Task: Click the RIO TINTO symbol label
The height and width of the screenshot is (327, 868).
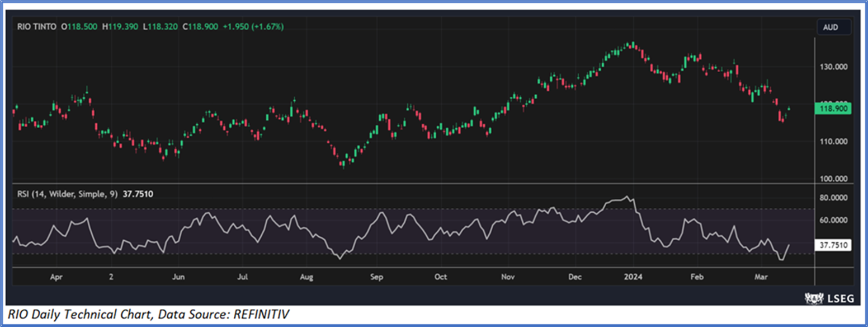Action: tap(37, 26)
